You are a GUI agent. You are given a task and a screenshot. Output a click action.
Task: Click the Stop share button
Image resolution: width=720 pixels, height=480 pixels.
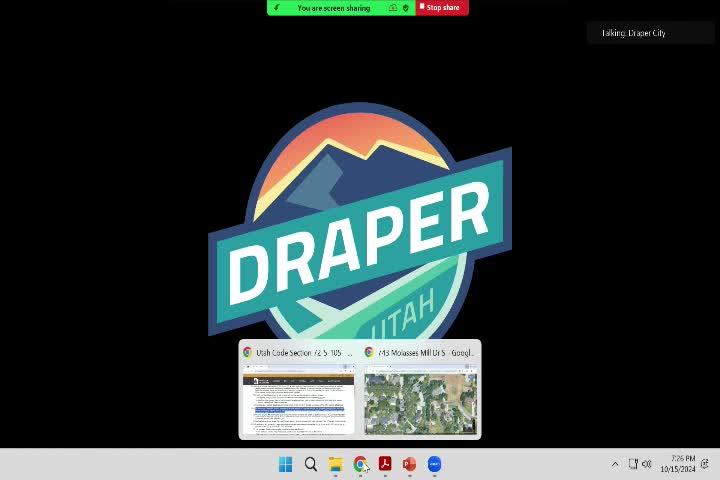pyautogui.click(x=442, y=7)
